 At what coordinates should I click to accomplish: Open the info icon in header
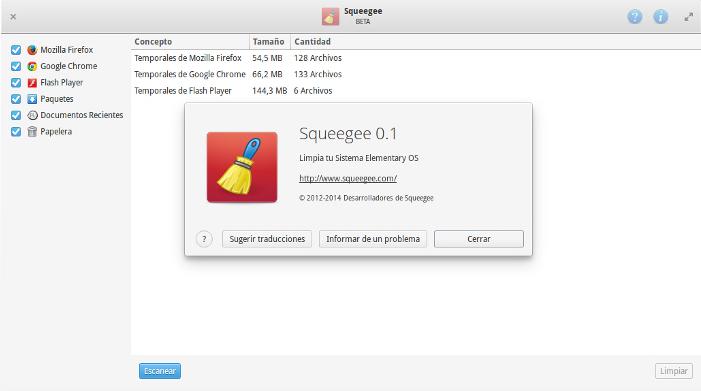[x=660, y=17]
